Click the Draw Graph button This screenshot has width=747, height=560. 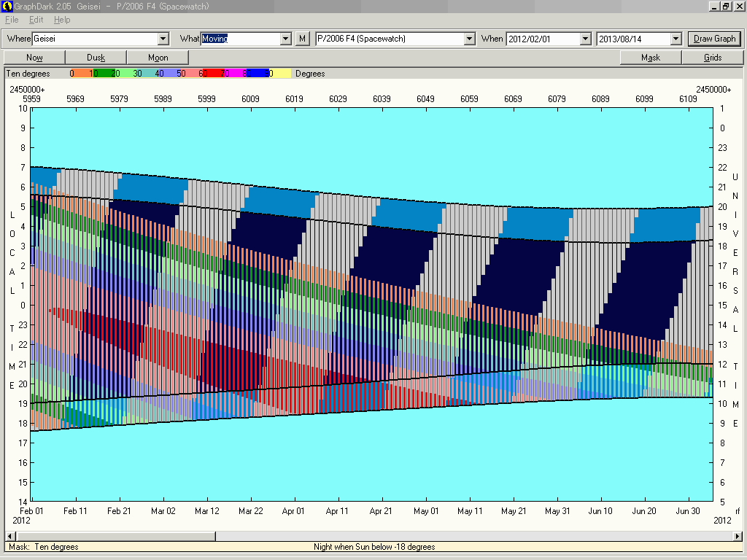coord(714,39)
